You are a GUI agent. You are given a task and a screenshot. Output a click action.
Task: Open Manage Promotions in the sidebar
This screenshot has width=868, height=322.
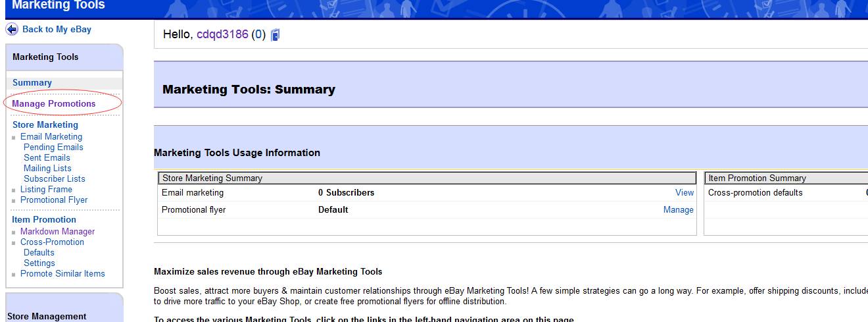(54, 103)
